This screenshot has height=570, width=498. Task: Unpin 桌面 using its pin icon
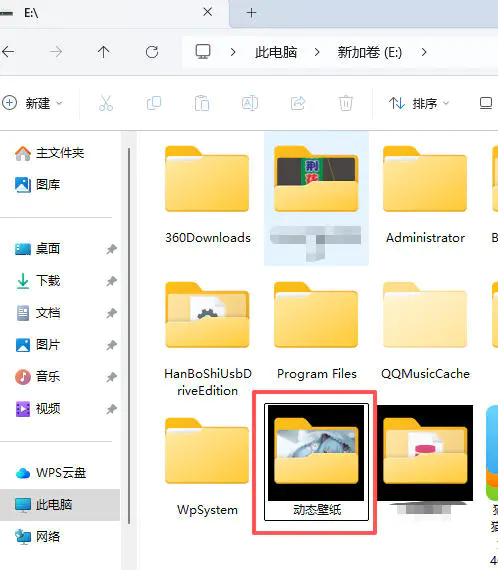[111, 249]
